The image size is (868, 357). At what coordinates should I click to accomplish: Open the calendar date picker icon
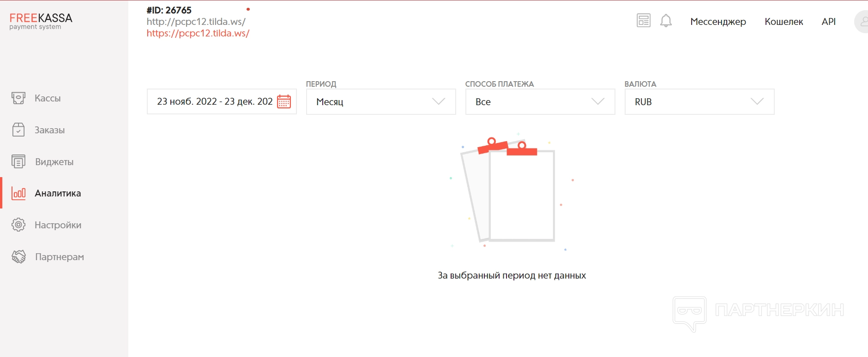click(x=284, y=101)
